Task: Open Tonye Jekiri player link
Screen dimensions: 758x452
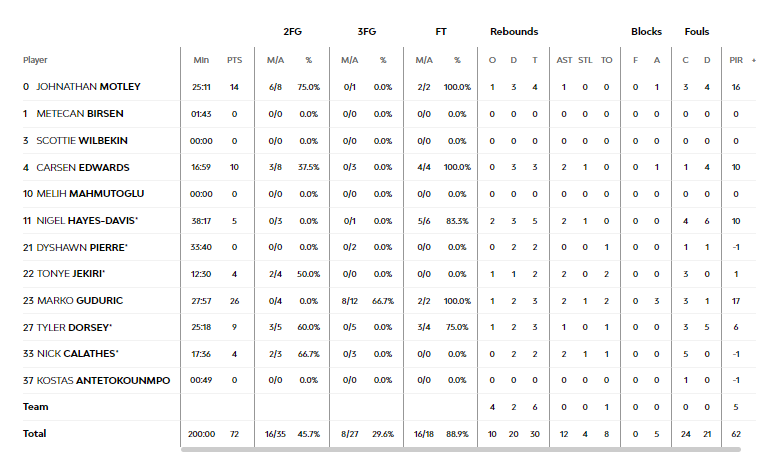Action: pyautogui.click(x=71, y=274)
